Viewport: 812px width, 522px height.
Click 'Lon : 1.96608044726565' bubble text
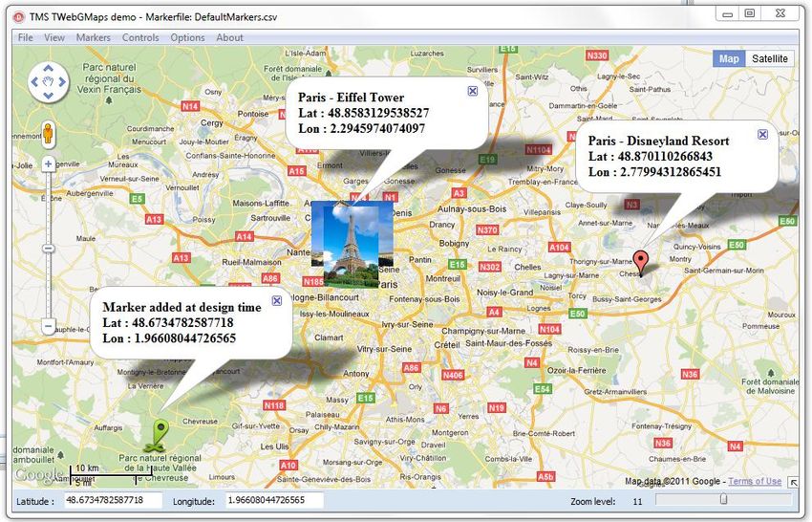(x=169, y=338)
